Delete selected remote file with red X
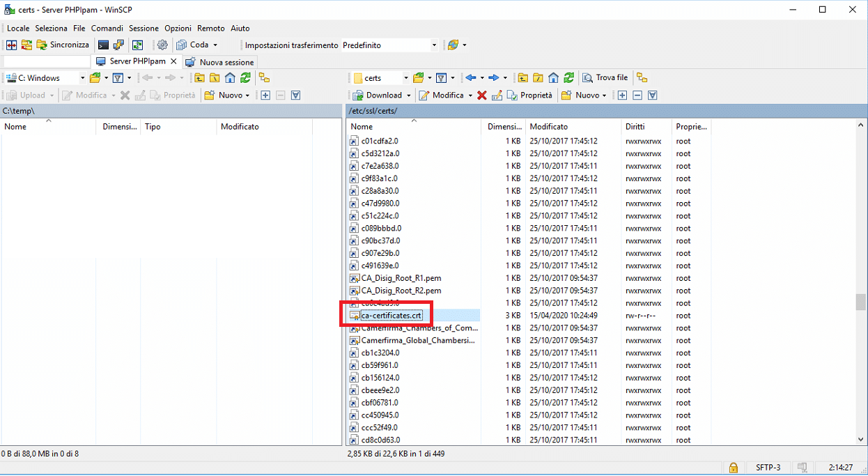This screenshot has height=476, width=868. (x=481, y=95)
